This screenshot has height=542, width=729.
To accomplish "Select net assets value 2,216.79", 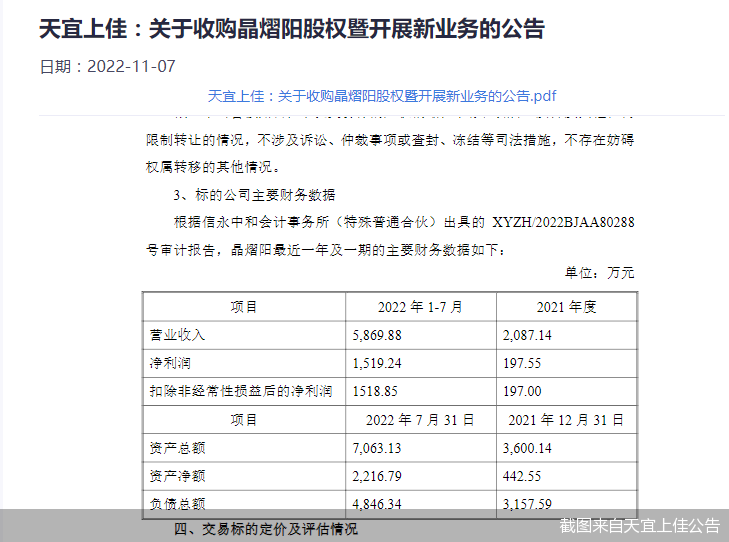I will click(x=377, y=476).
